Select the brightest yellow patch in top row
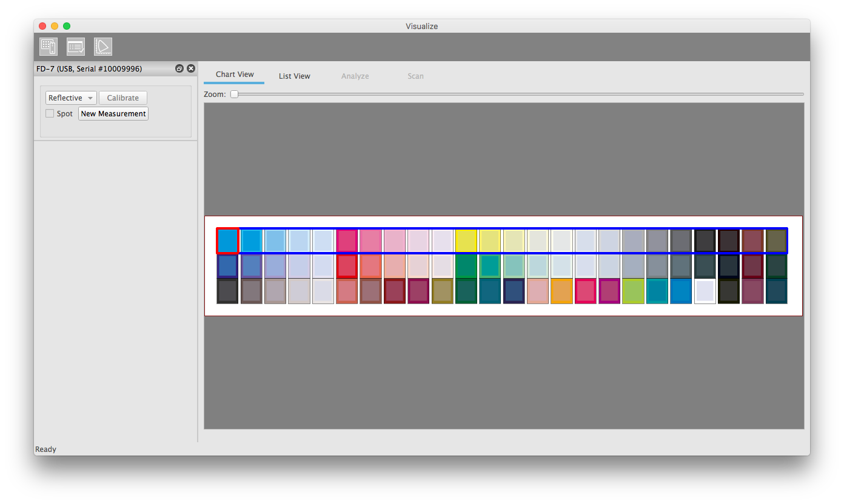844x504 pixels. [466, 241]
